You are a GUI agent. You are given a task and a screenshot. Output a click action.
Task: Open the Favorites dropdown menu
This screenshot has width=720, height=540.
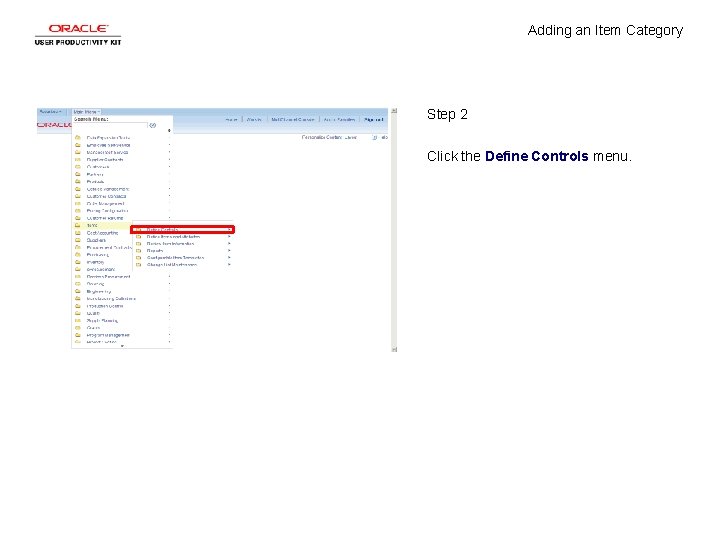click(x=51, y=112)
